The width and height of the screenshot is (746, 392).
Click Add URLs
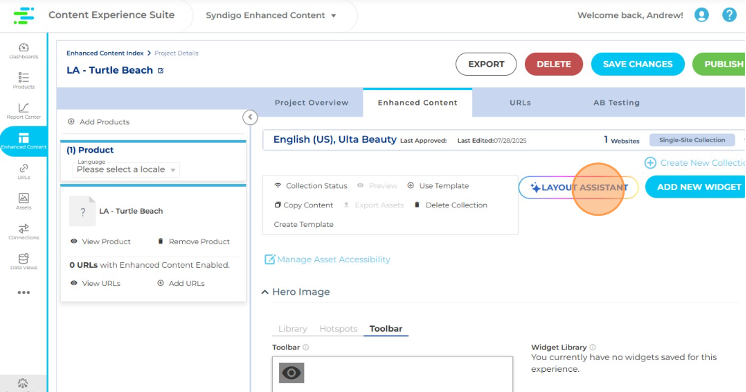tap(181, 284)
